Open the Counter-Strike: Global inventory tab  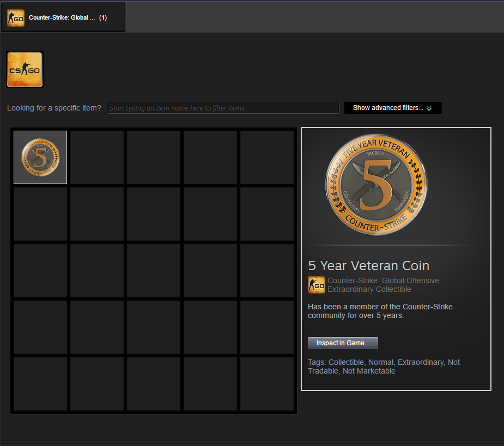point(63,17)
